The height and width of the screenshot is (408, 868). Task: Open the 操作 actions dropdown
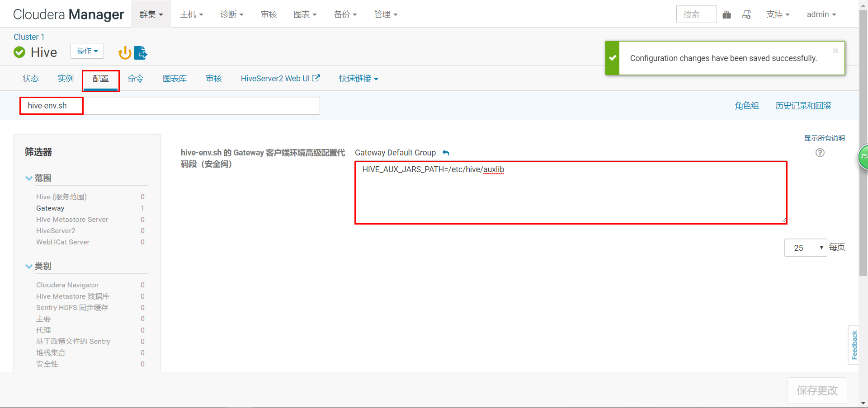pyautogui.click(x=87, y=51)
